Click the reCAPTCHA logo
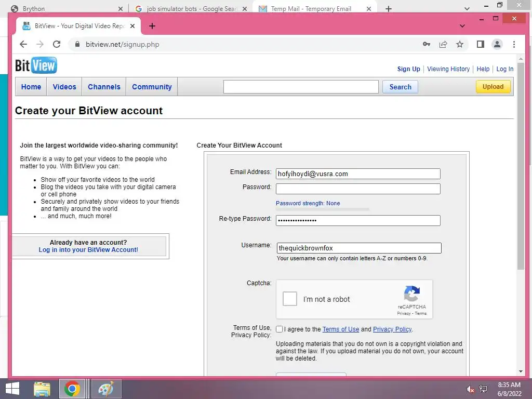Viewport: 532px width, 399px height. coord(411,294)
